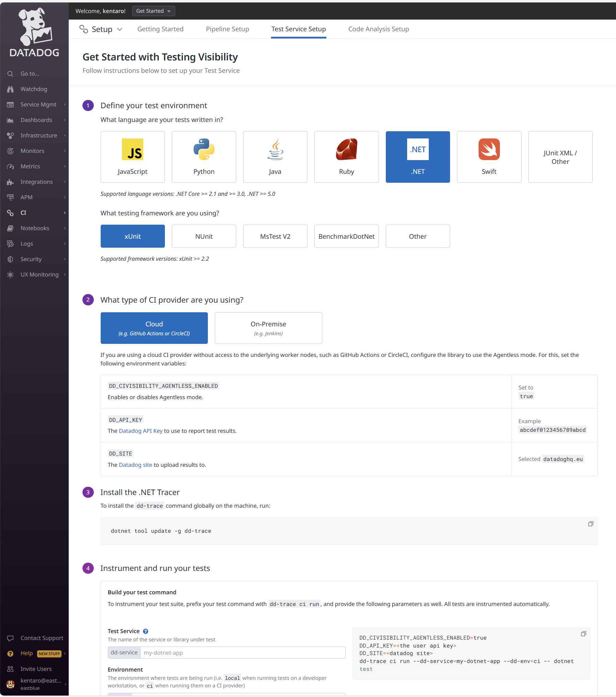
Task: Choose MsTest V2 testing framework
Action: click(275, 236)
